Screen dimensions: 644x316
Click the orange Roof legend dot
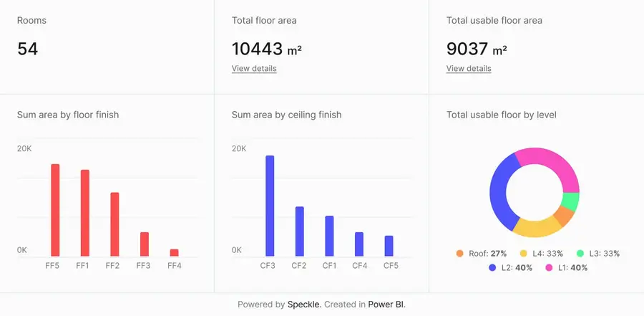tap(459, 254)
